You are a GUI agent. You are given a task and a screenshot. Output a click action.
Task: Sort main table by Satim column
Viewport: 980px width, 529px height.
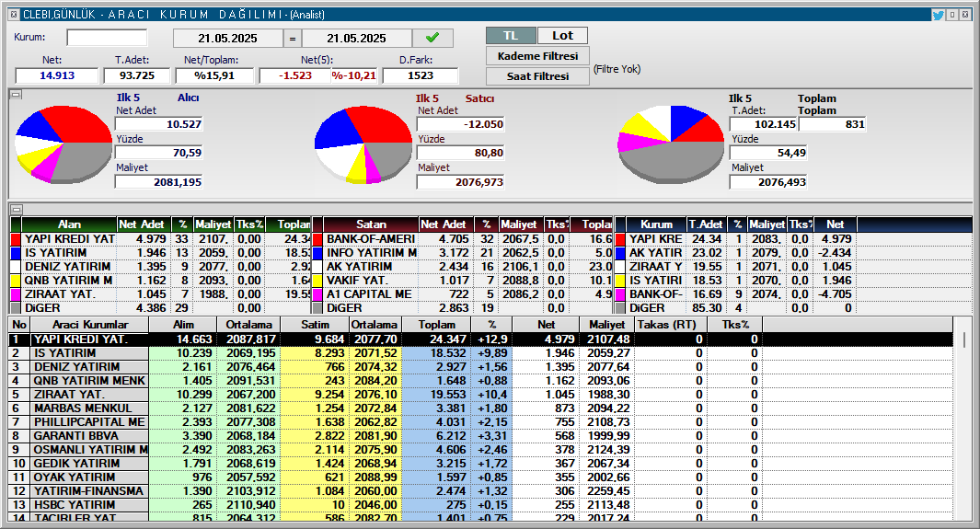point(315,325)
